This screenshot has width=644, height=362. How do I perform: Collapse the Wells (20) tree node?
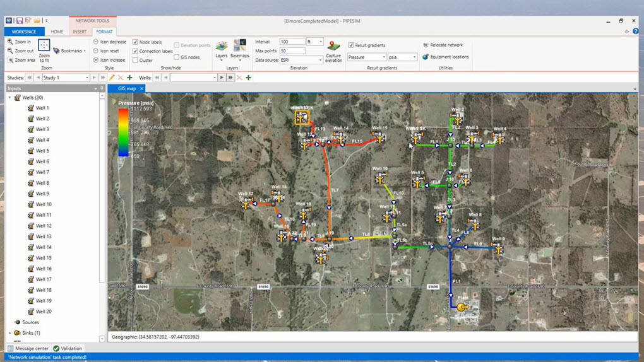tap(10, 98)
